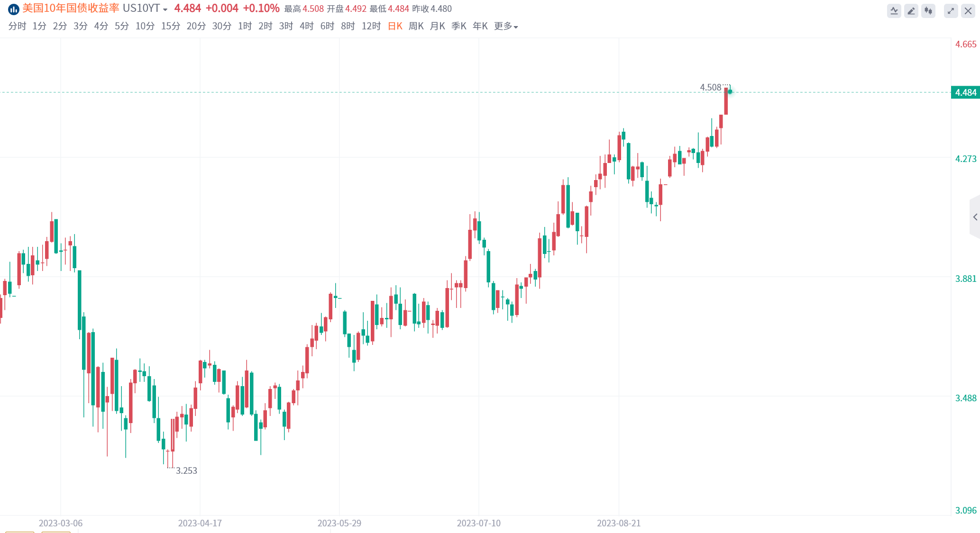Image resolution: width=980 pixels, height=533 pixels.
Task: Open the candlestick chart style icon
Action: pyautogui.click(x=928, y=10)
